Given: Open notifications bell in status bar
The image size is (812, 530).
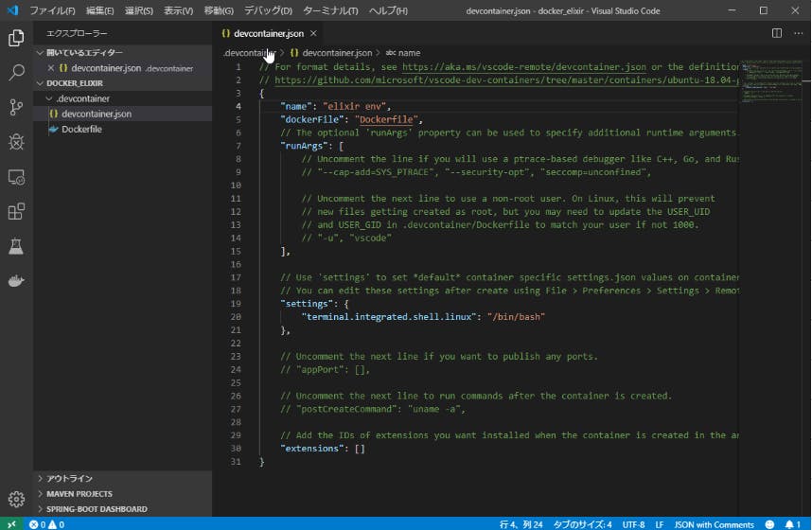Looking at the screenshot, I should pyautogui.click(x=788, y=523).
